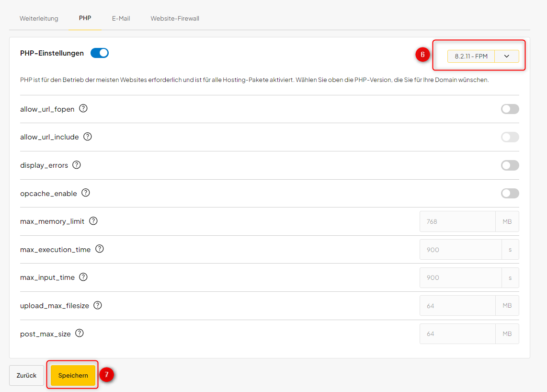
Task: Click the Zurück button
Action: 26,375
